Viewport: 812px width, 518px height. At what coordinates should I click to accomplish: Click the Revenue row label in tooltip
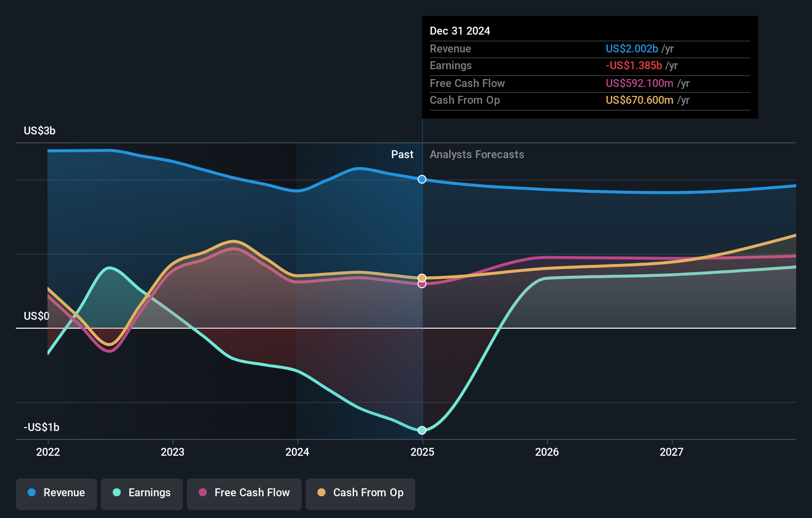point(450,48)
